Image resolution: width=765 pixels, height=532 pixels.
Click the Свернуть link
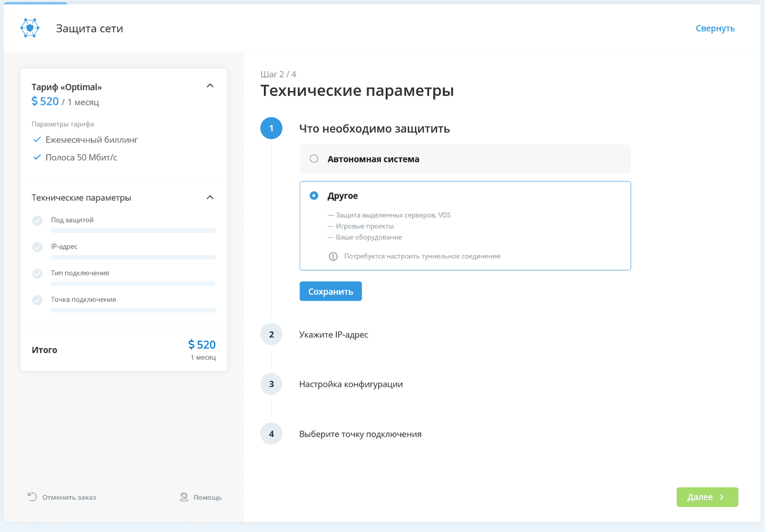[x=715, y=29]
